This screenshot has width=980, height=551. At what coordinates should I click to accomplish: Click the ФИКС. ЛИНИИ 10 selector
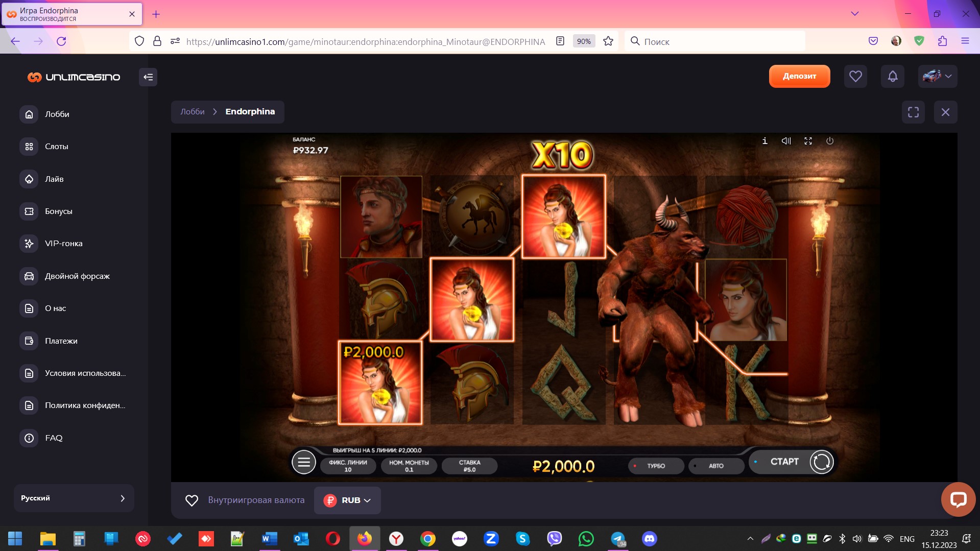[x=348, y=466]
